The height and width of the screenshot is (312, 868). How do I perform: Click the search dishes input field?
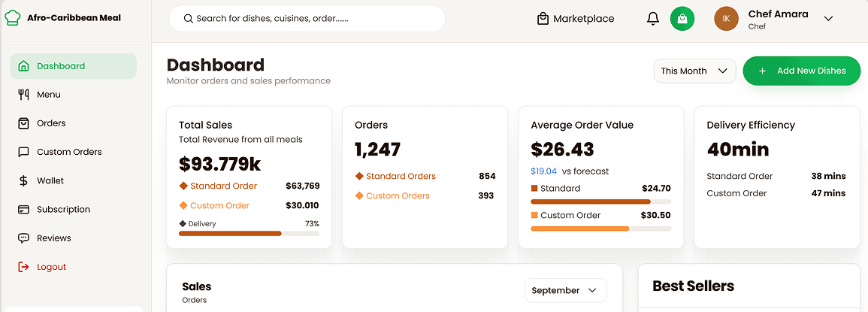pos(307,19)
